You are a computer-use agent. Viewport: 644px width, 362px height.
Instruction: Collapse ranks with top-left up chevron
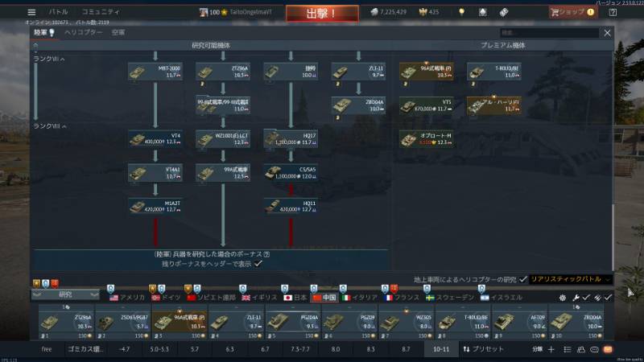click(x=35, y=45)
